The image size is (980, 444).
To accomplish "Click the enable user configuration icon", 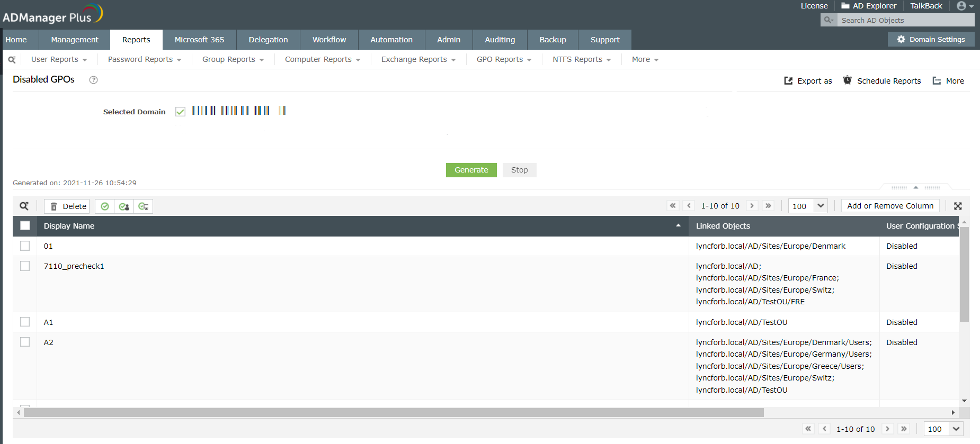I will [x=124, y=206].
